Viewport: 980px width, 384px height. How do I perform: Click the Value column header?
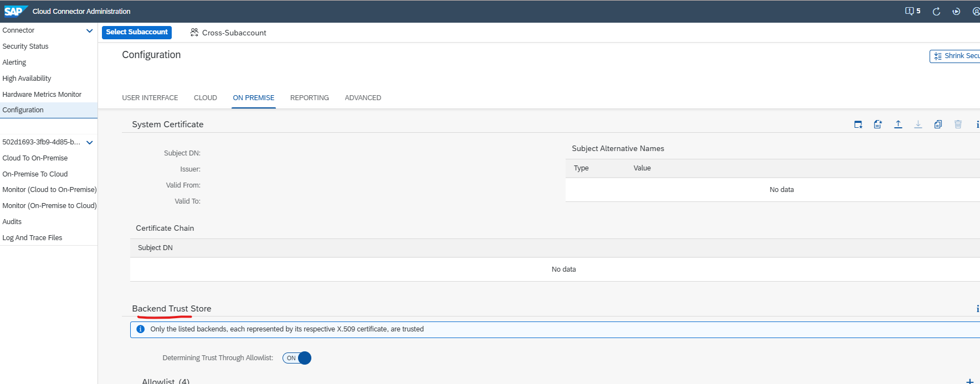click(x=642, y=168)
